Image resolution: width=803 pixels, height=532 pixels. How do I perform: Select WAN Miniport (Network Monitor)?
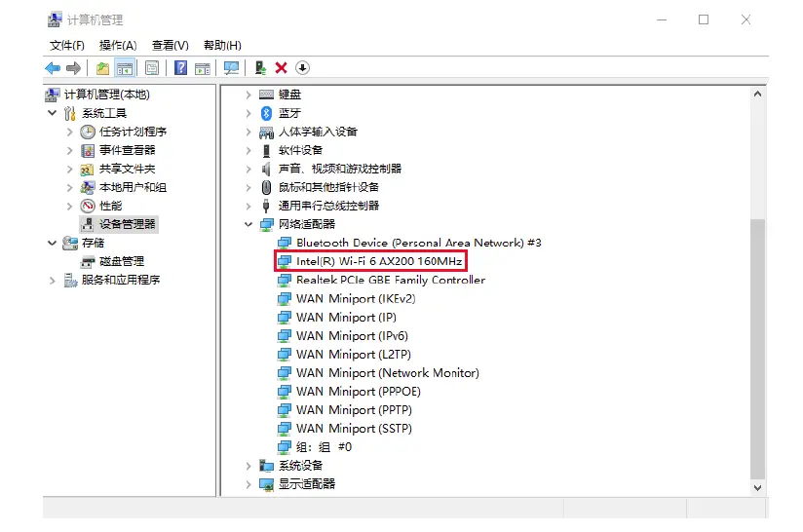(x=388, y=373)
